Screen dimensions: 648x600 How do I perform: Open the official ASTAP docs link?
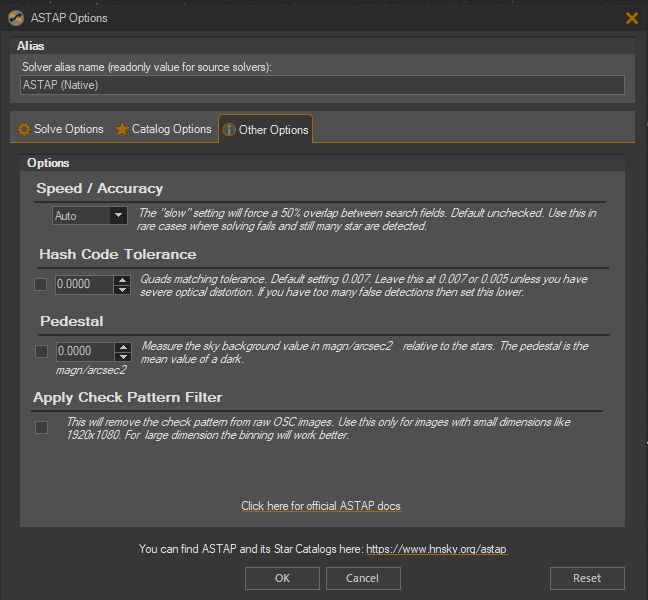[x=321, y=506]
